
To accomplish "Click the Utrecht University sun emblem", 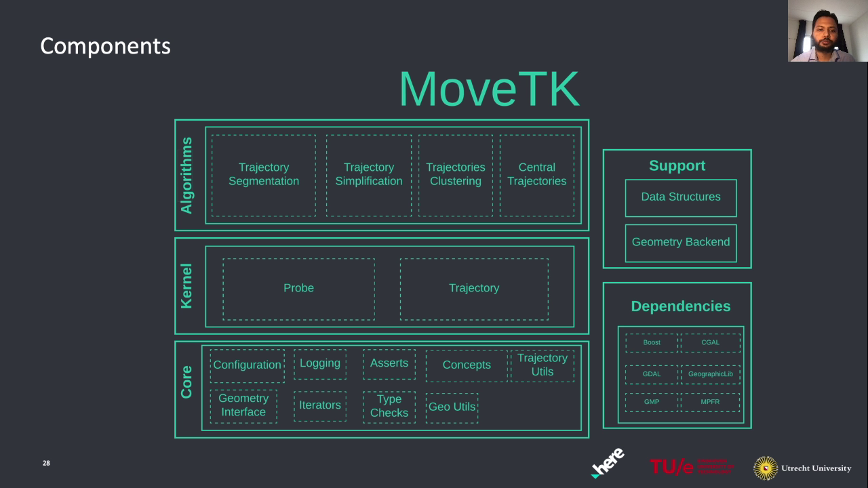I will [766, 468].
